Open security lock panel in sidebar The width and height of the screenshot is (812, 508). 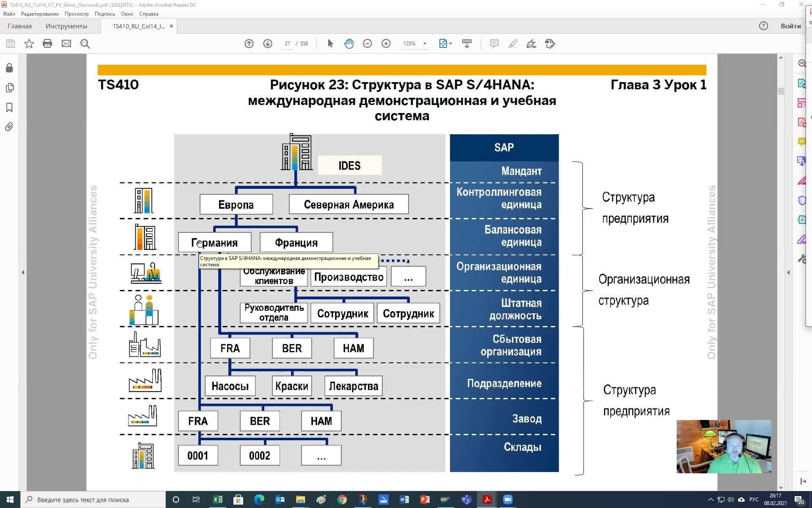9,68
